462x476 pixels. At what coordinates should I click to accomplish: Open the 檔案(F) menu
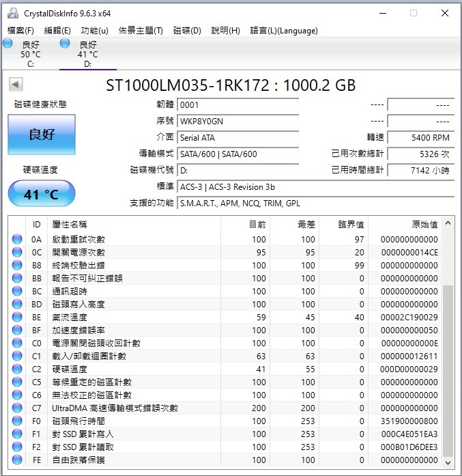(20, 31)
